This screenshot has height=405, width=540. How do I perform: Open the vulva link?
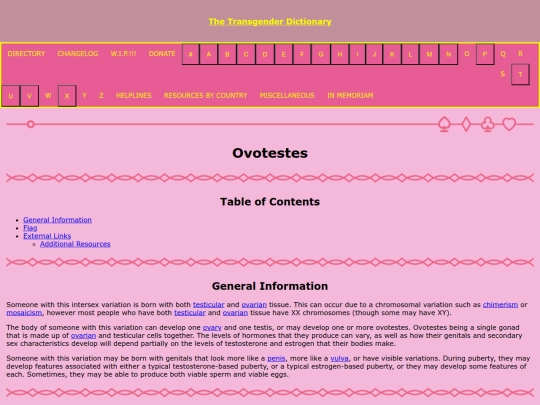(x=339, y=359)
